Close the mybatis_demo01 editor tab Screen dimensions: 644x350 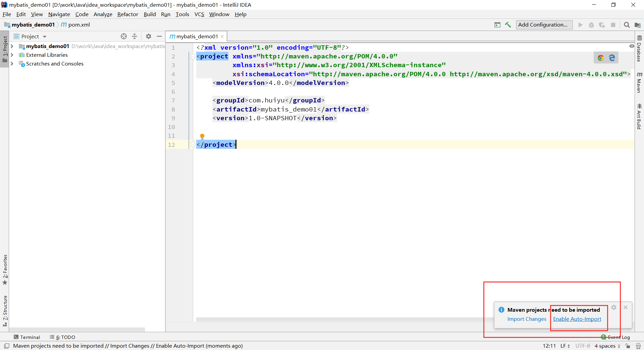point(222,36)
